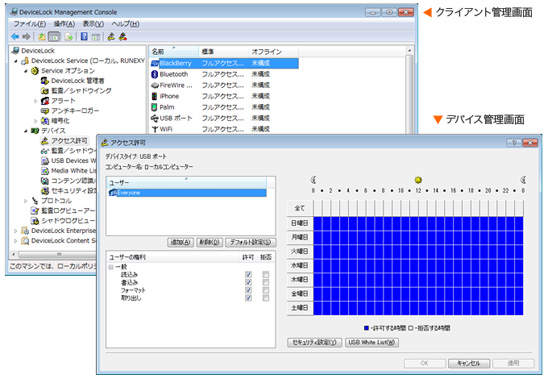Expand the アラート tree node

[x=36, y=101]
